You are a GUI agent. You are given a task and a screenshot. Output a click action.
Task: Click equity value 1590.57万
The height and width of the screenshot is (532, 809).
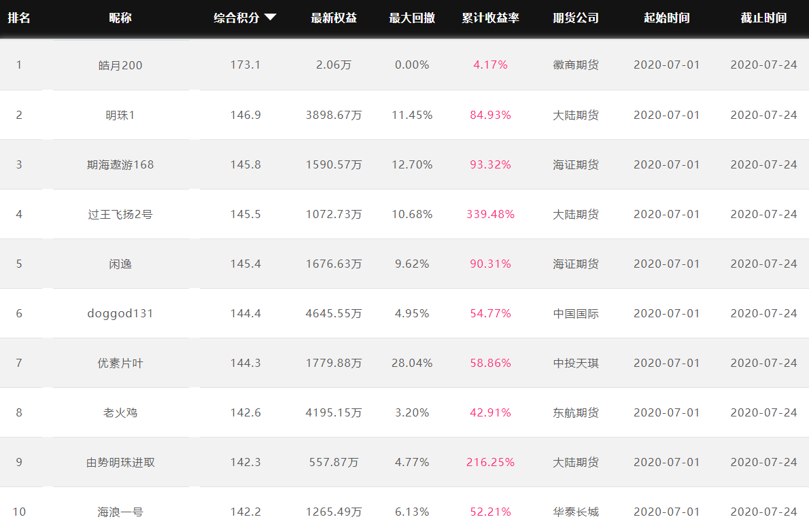tap(334, 164)
